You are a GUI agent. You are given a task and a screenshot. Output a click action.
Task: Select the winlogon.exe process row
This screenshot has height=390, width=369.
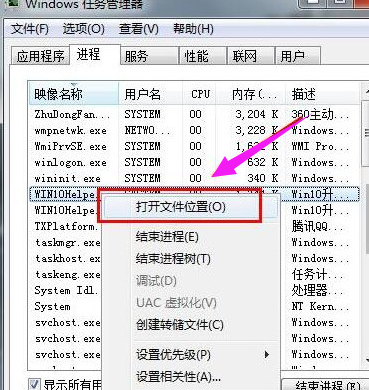[x=194, y=162]
